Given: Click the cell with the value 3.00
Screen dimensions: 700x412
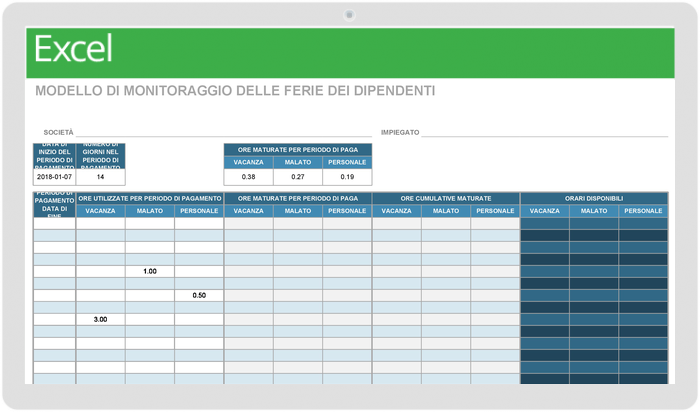Looking at the screenshot, I should [101, 319].
